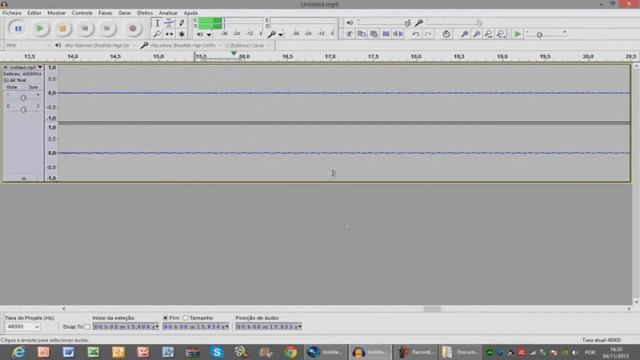640x360 pixels.
Task: Click the Play-at-speed green arrow
Action: (x=517, y=34)
